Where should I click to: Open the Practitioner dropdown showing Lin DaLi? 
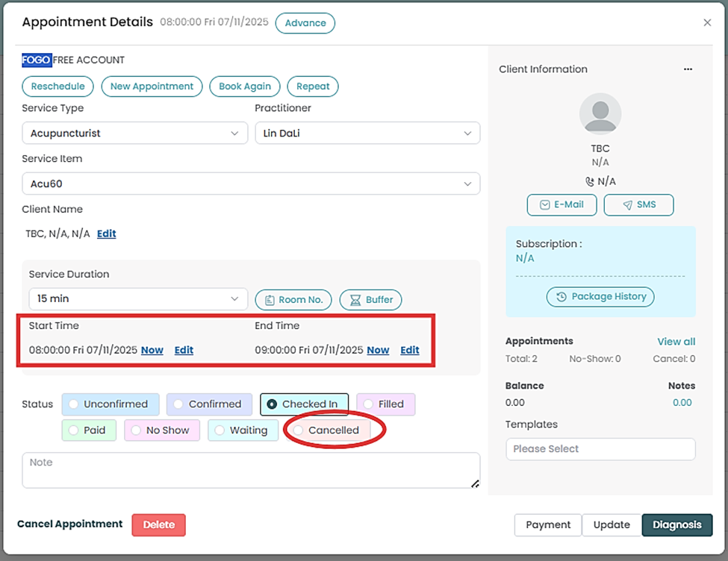point(367,134)
